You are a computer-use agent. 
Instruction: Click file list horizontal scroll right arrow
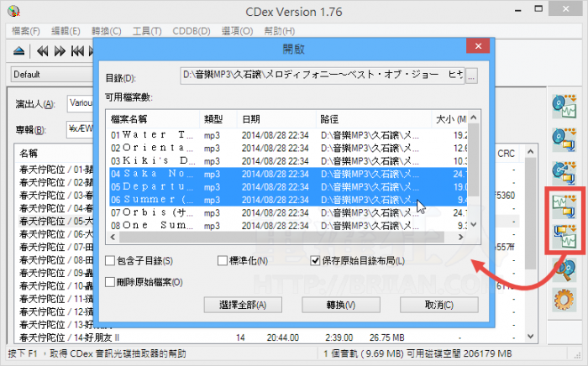pos(461,237)
